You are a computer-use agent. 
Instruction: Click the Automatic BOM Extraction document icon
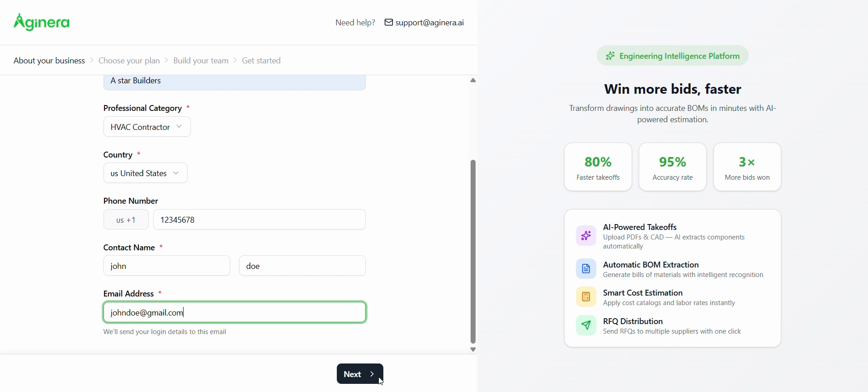click(586, 269)
